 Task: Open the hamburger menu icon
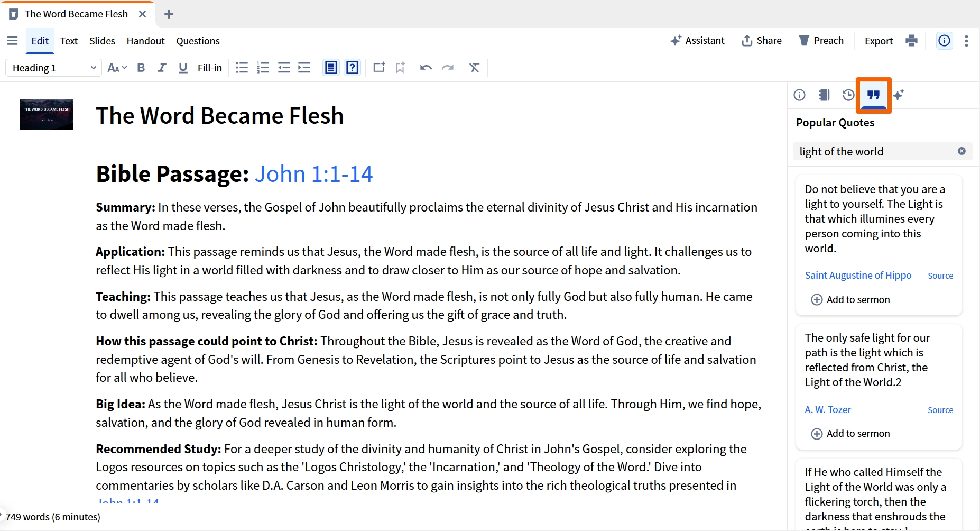click(13, 41)
